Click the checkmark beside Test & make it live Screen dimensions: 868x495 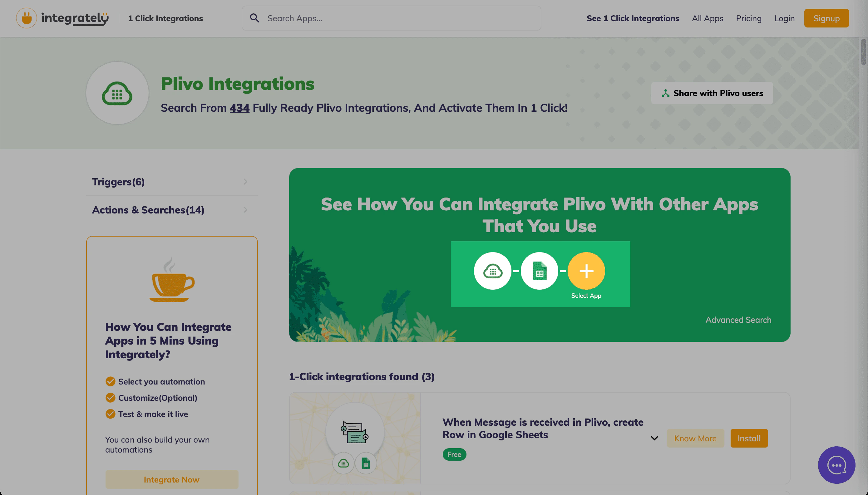click(x=110, y=414)
